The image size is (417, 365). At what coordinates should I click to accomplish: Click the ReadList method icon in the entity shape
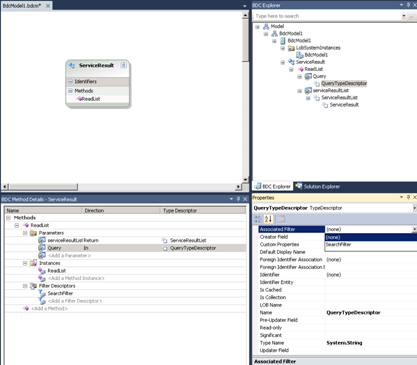coord(79,99)
